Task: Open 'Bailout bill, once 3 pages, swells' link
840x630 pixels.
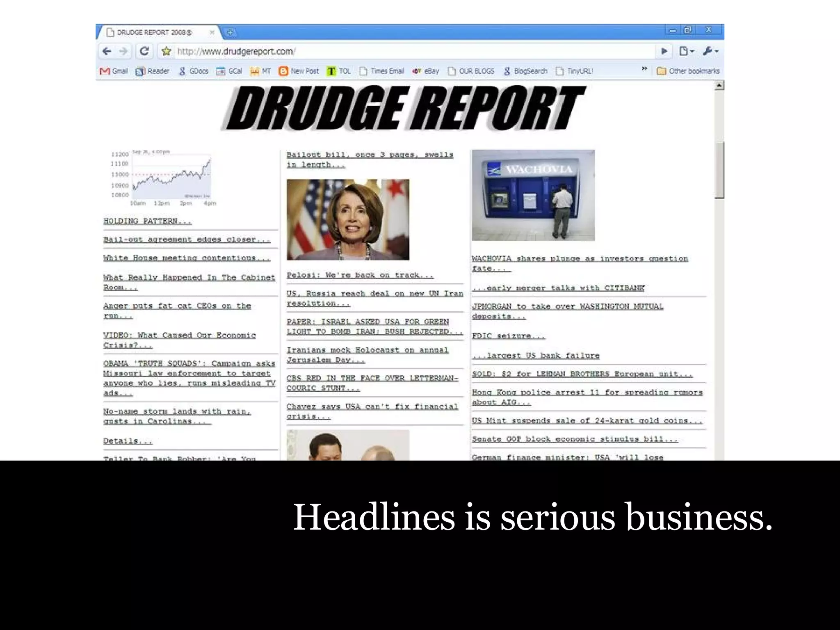Action: tap(370, 160)
